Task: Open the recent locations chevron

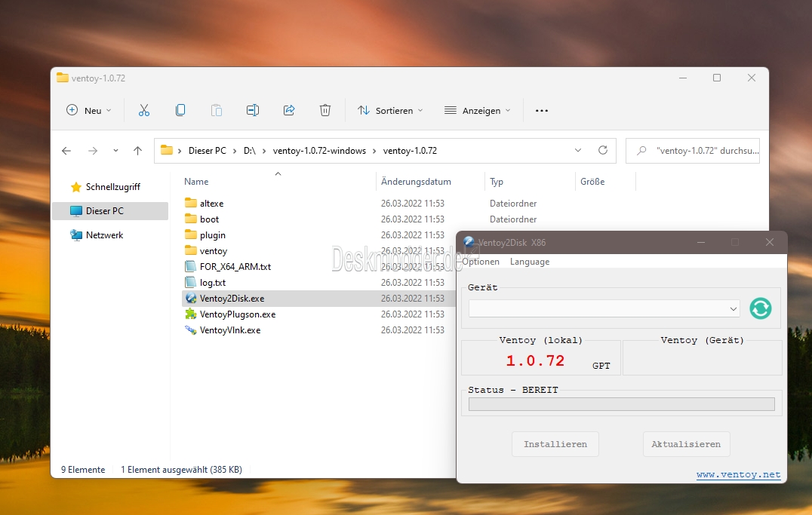Action: 115,151
